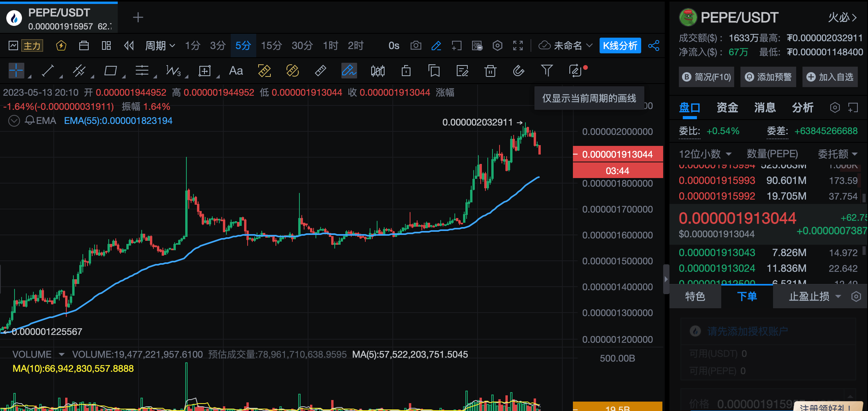Open the 未命名 cloud template dropdown

(565, 46)
